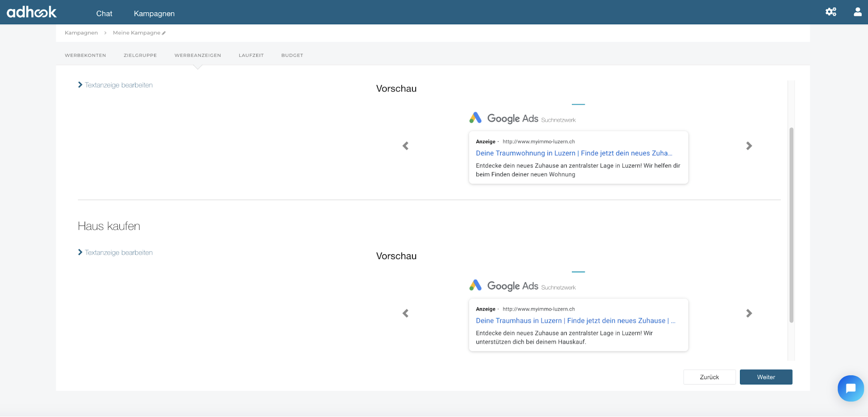Click Suchnetzwerk label above the Traumhaus ad
The height and width of the screenshot is (417, 868).
(x=558, y=288)
